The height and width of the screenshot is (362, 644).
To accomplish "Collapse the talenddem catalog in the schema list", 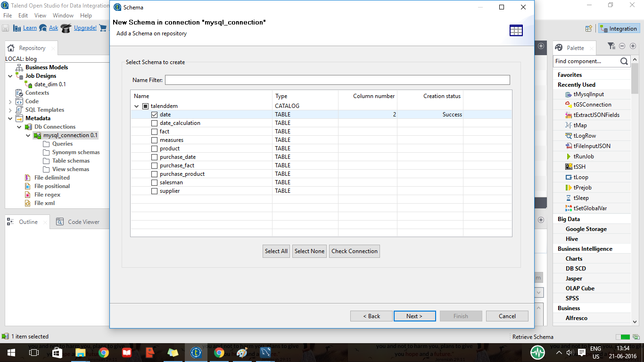I will 136,106.
